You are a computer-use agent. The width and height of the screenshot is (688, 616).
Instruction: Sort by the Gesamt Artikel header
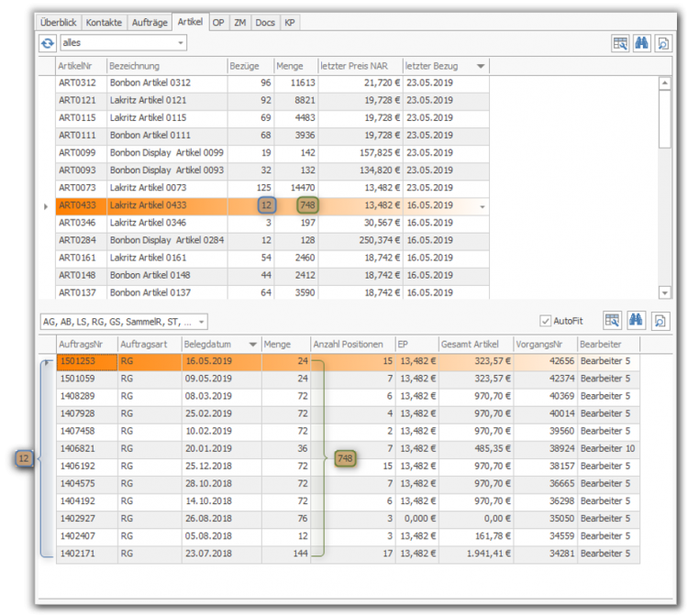pyautogui.click(x=475, y=345)
